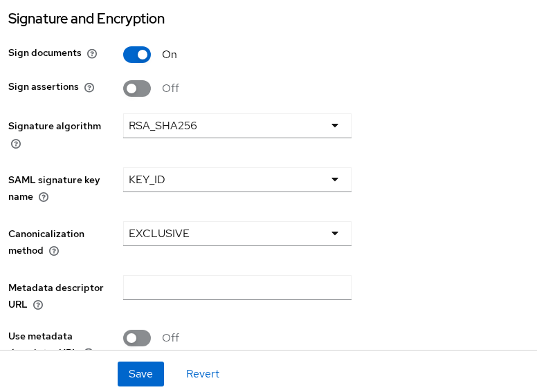537x392 pixels.
Task: Open the Canonicalization method EXCLUSIVE dropdown
Action: click(x=237, y=234)
